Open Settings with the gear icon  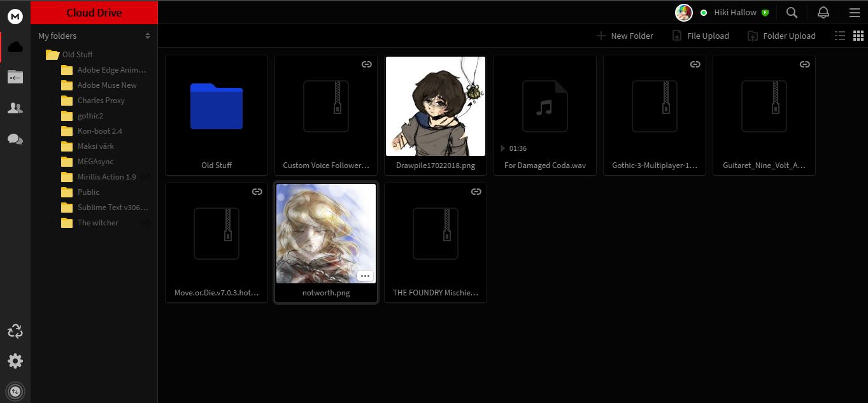click(15, 360)
